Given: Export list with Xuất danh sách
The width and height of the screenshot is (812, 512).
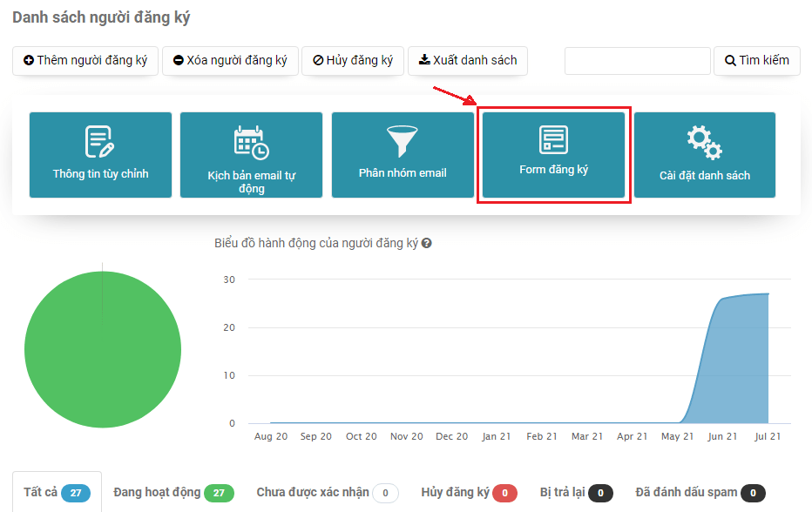Looking at the screenshot, I should tap(468, 61).
